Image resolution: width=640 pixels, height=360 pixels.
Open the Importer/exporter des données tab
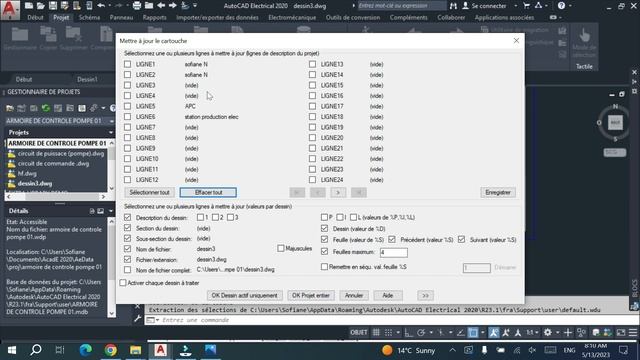click(x=217, y=18)
